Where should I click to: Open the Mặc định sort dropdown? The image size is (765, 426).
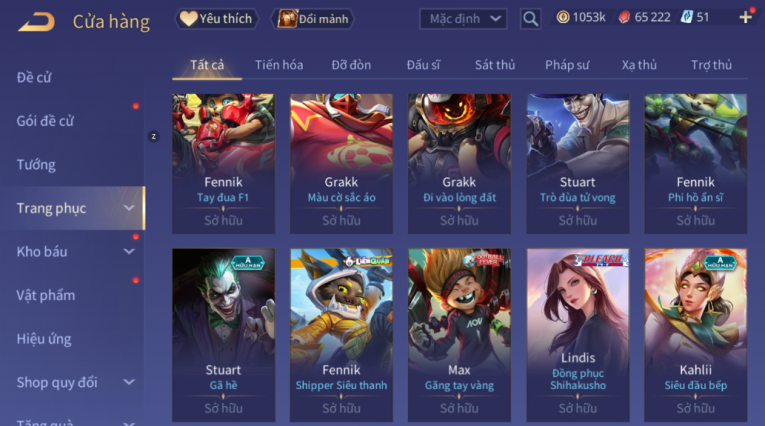tap(463, 19)
